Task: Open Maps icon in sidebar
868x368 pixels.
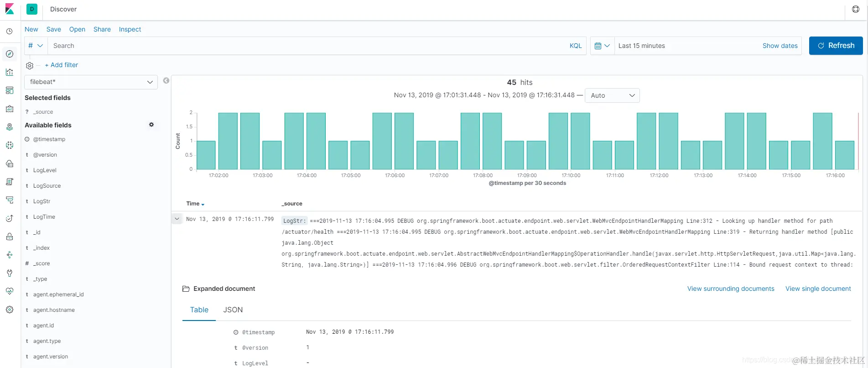Action: [x=10, y=127]
